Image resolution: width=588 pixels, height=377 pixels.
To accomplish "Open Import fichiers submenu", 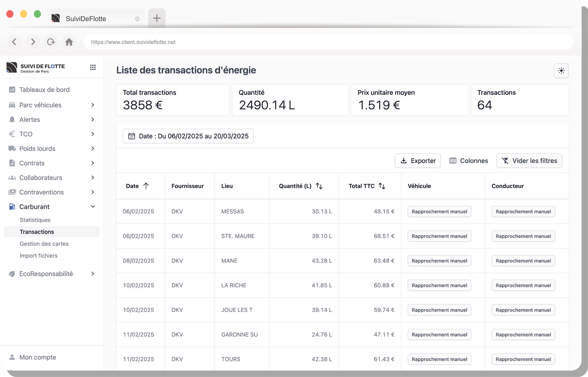I will click(39, 256).
